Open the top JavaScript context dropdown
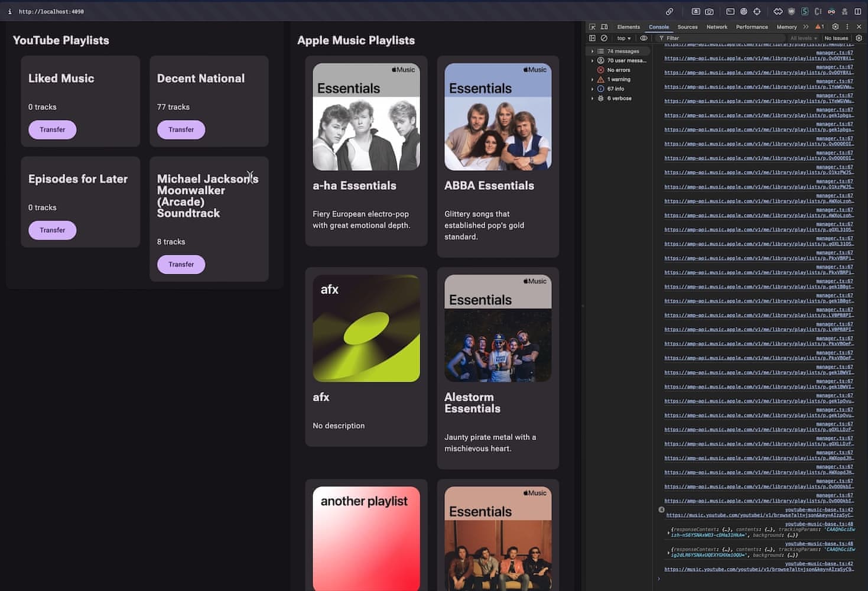The image size is (868, 591). [623, 38]
